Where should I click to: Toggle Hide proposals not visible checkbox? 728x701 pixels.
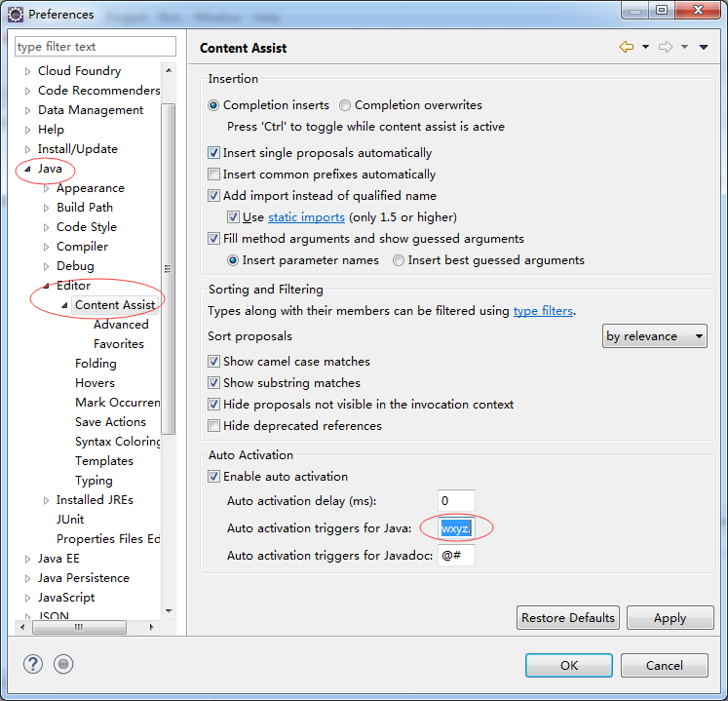tap(213, 405)
